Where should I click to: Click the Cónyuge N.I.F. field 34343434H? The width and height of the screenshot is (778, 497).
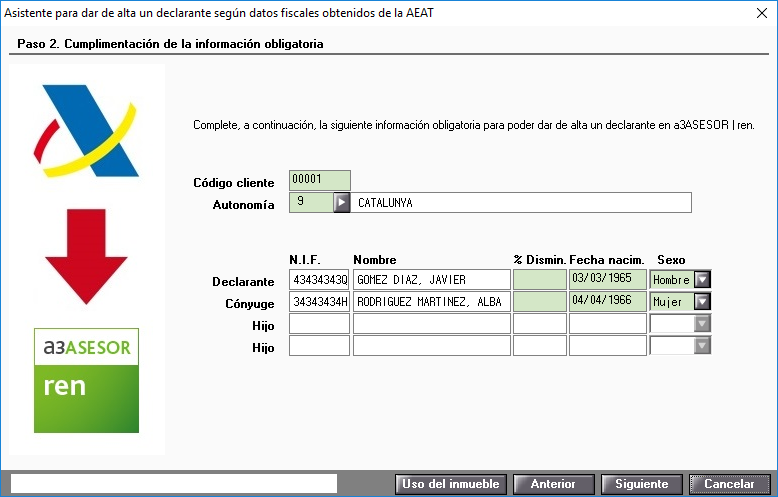pos(320,302)
